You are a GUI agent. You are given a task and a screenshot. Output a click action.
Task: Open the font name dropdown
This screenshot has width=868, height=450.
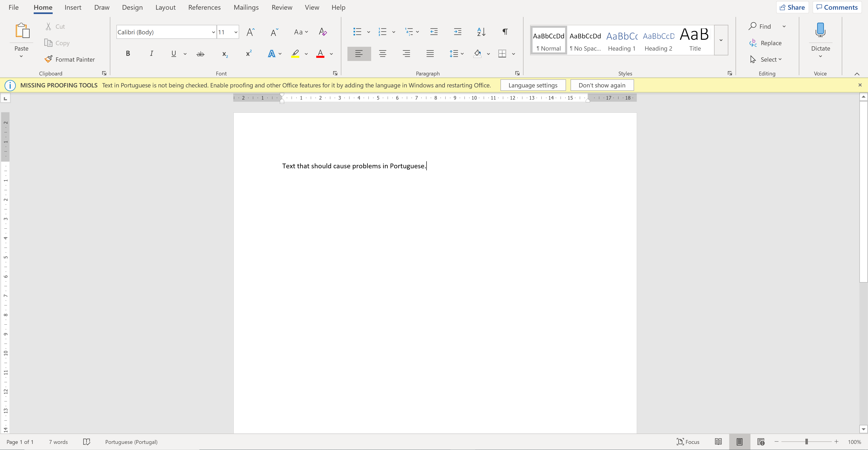(x=213, y=32)
